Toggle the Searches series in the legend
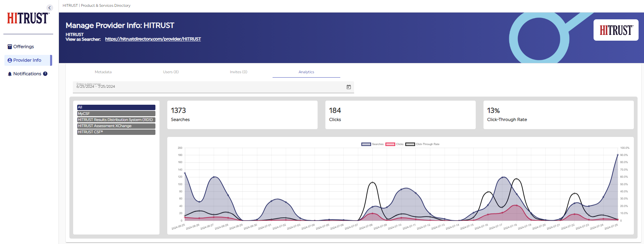The image size is (644, 244). [x=372, y=144]
